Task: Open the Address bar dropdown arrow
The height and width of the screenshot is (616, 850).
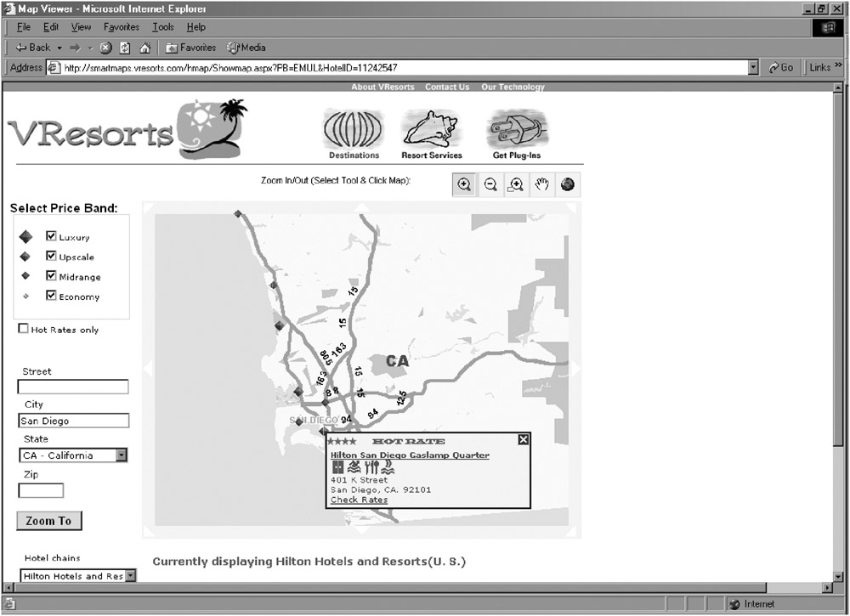Action: pyautogui.click(x=753, y=68)
